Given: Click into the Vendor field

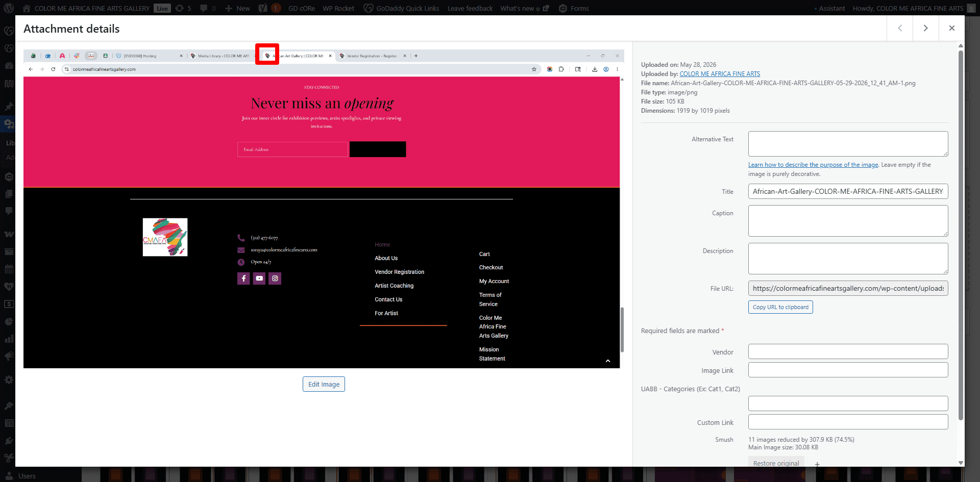Looking at the screenshot, I should click(x=848, y=351).
